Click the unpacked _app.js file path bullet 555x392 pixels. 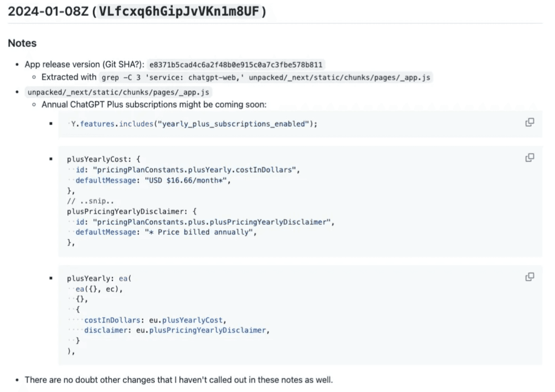click(x=118, y=92)
